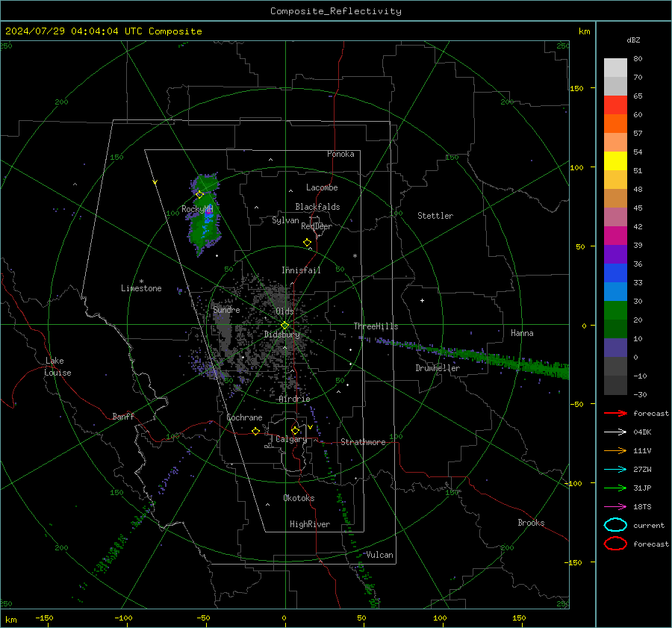Click the dBZ legend heading
The height and width of the screenshot is (628, 672).
click(x=633, y=40)
